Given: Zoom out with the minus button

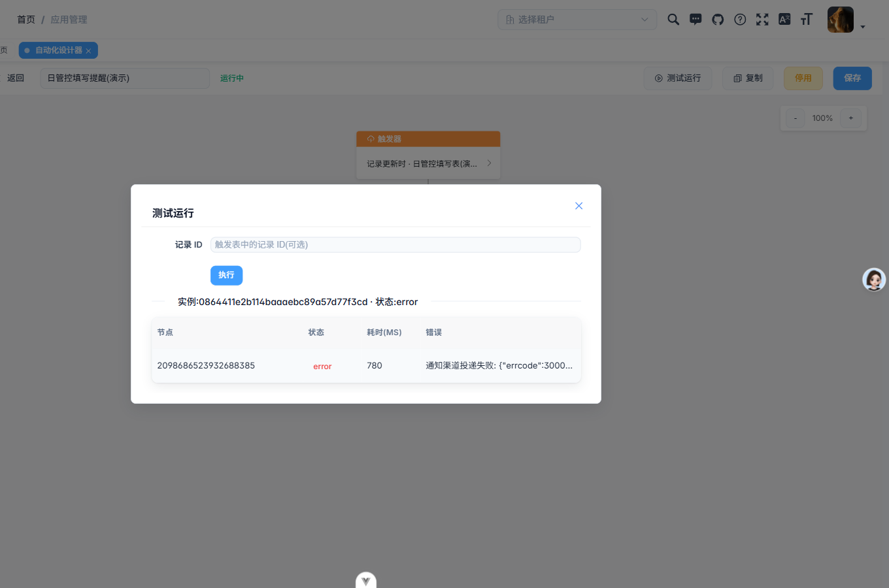Looking at the screenshot, I should click(795, 118).
